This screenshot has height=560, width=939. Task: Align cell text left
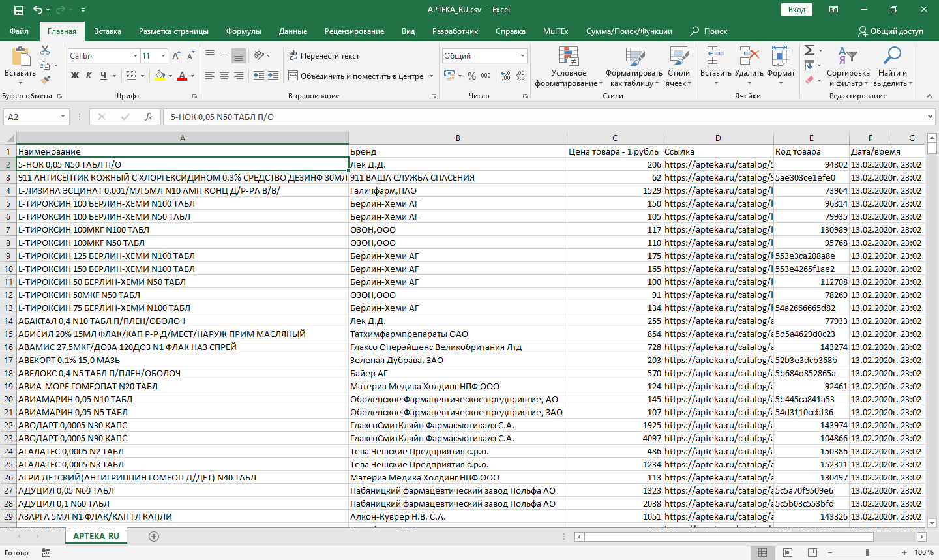[210, 76]
